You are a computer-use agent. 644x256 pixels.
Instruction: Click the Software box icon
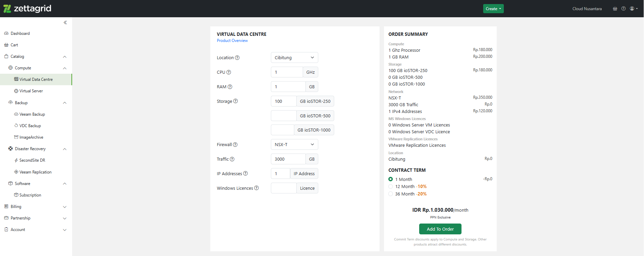(x=10, y=183)
